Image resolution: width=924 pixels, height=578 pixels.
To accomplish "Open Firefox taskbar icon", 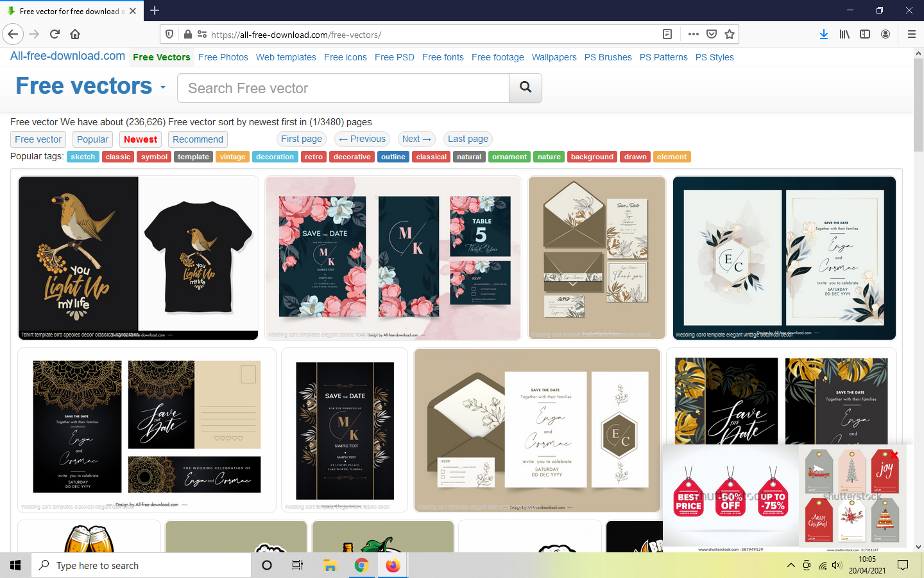I will point(393,565).
